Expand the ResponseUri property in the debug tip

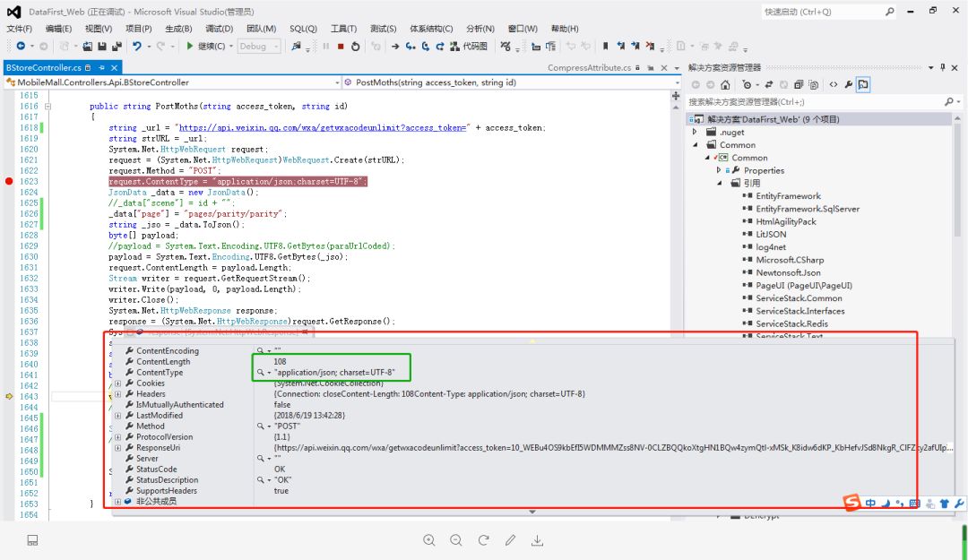pyautogui.click(x=118, y=448)
